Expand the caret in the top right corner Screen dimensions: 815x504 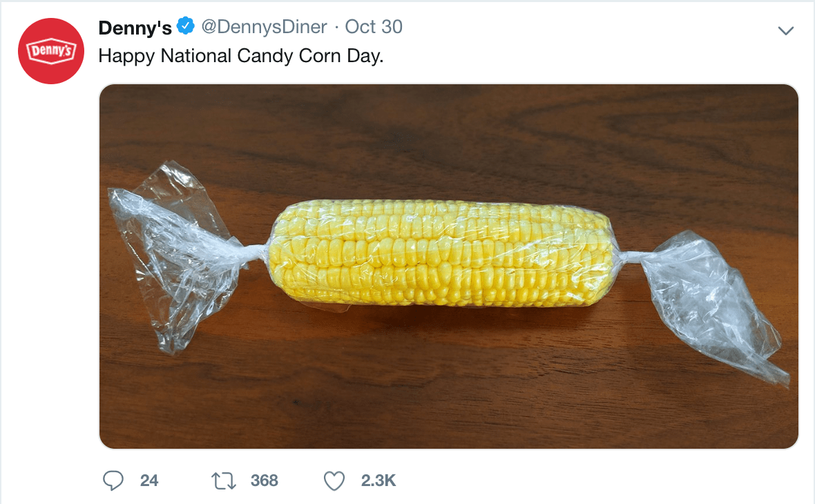785,30
